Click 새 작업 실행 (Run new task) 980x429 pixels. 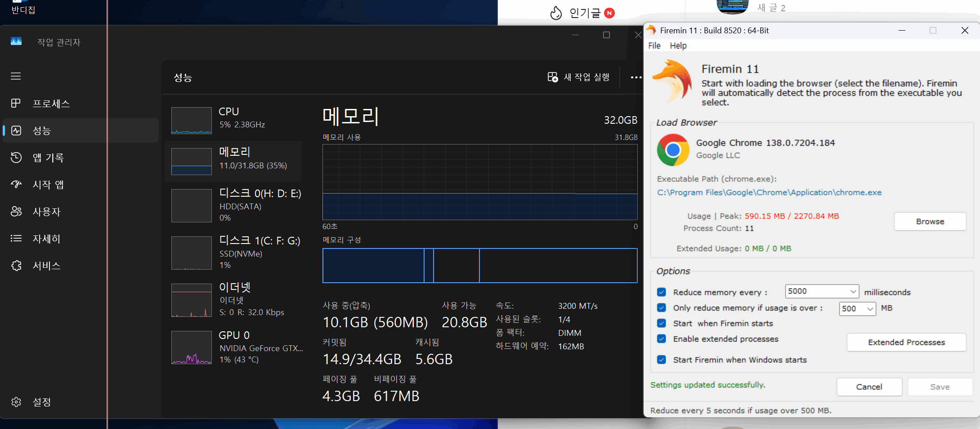[578, 77]
